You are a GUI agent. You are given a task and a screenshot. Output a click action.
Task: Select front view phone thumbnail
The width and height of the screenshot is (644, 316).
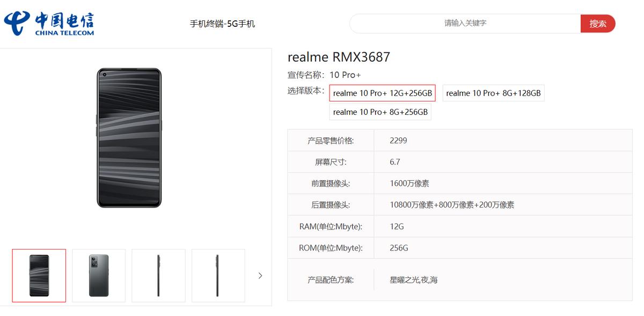click(x=39, y=275)
